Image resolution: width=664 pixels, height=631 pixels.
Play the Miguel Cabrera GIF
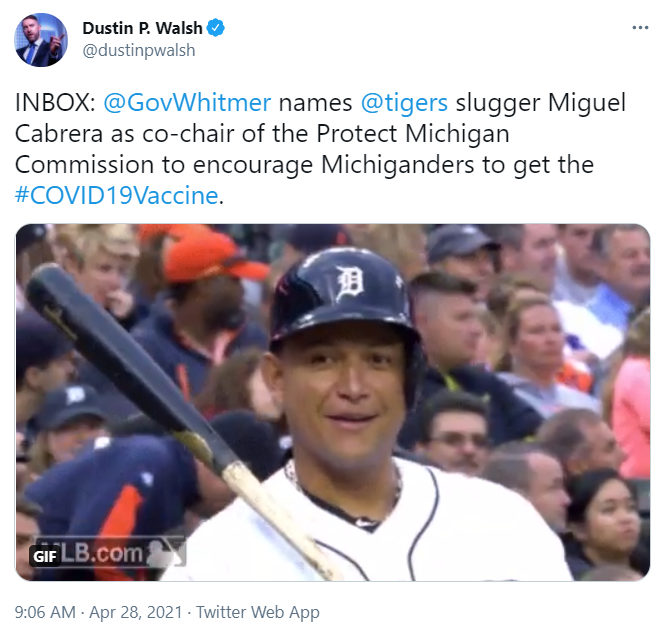(333, 402)
